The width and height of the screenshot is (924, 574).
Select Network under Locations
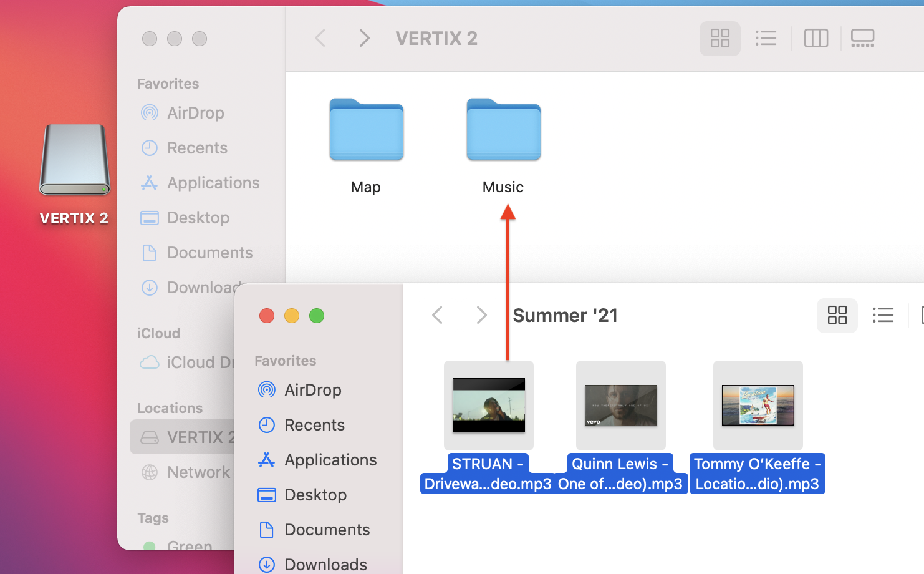pos(198,472)
